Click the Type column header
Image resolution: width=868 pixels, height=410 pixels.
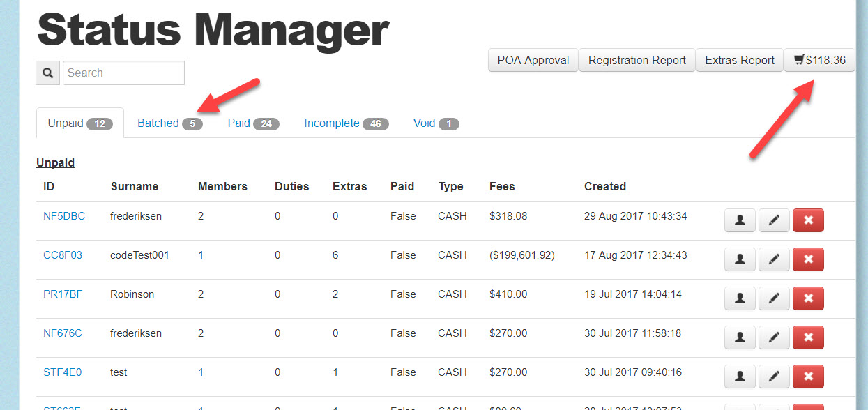point(451,186)
